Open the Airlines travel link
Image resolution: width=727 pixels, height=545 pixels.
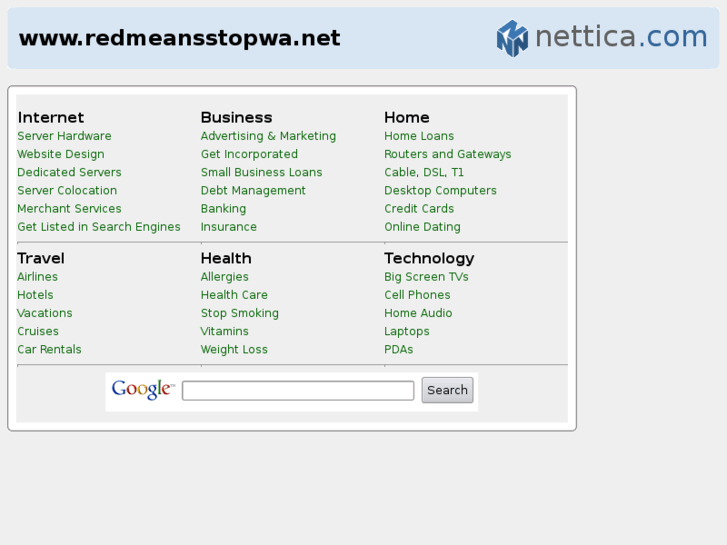(x=37, y=277)
